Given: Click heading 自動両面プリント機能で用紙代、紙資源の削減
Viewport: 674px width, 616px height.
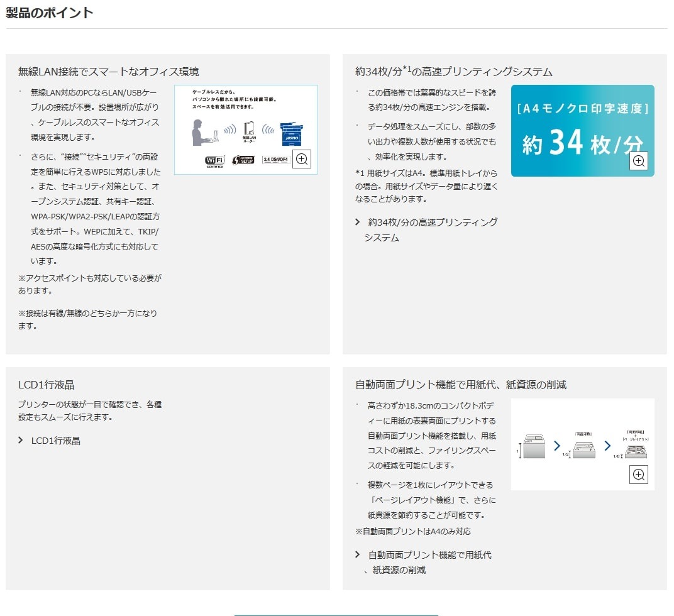Looking at the screenshot, I should pyautogui.click(x=461, y=385).
